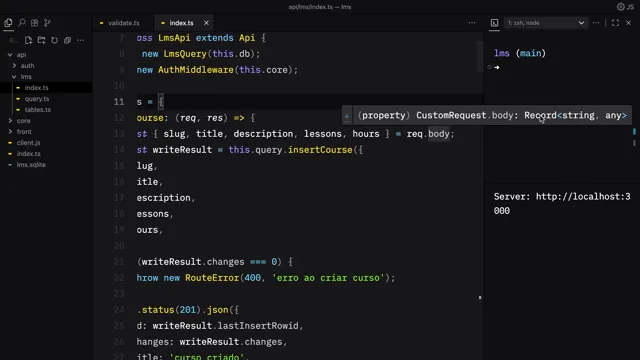Click the terminal prompt arrow
Image resolution: width=640 pixels, height=360 pixels.
(497, 67)
